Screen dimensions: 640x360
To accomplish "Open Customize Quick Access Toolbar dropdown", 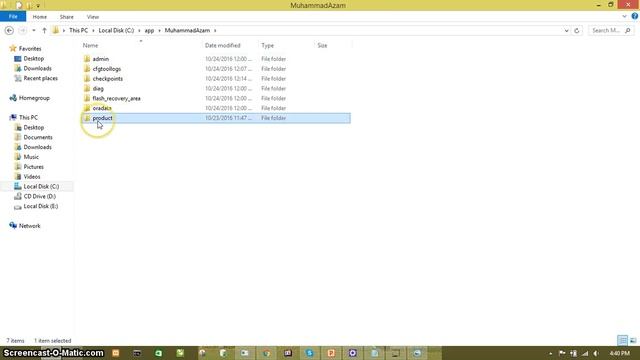I will point(38,6).
